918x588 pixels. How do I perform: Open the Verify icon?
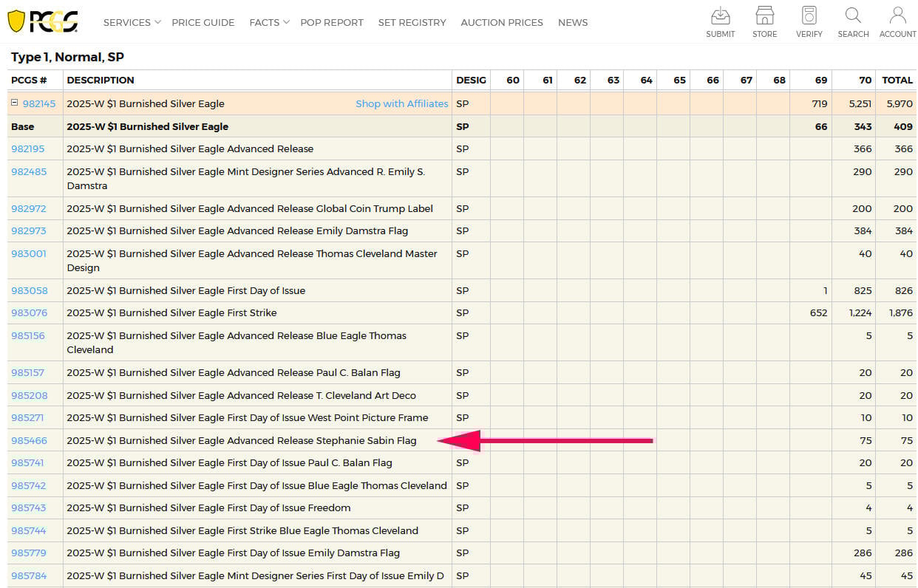(x=809, y=22)
